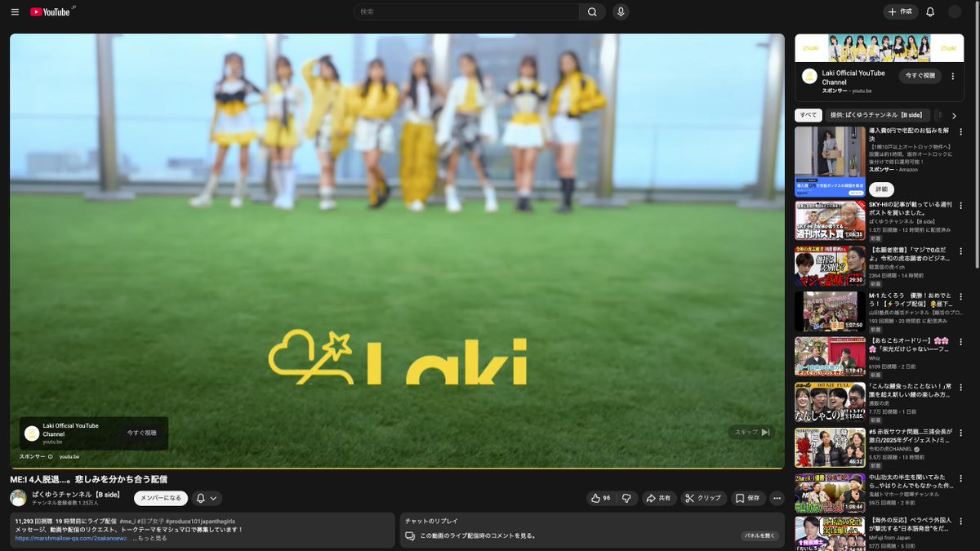Open options for the 海外の反応 video
The height and width of the screenshot is (551, 980).
point(960,521)
